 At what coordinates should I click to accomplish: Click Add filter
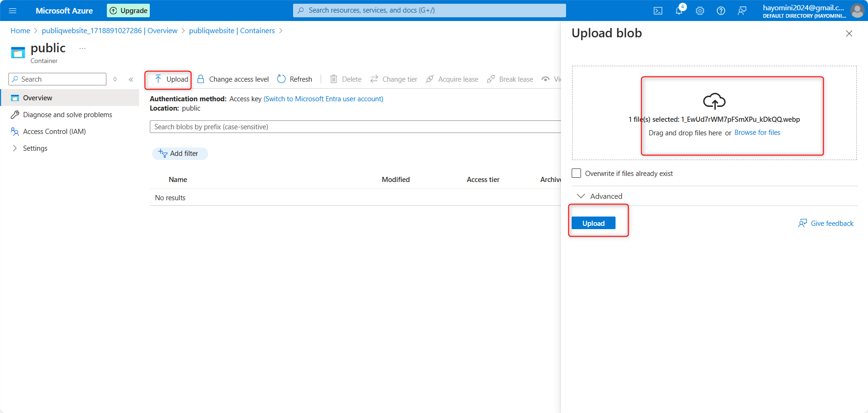click(180, 154)
